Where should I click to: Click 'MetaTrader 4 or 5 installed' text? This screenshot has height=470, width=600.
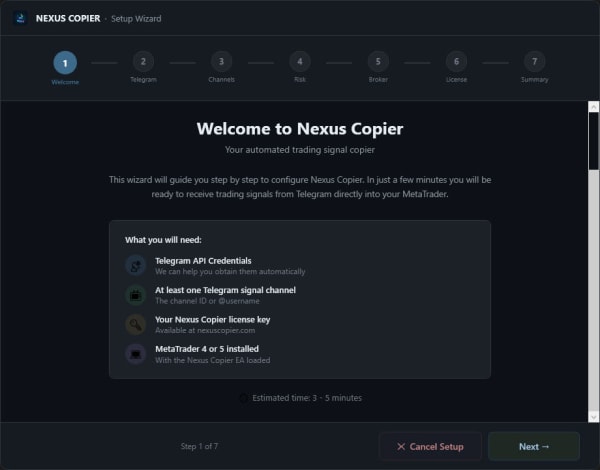coord(207,349)
